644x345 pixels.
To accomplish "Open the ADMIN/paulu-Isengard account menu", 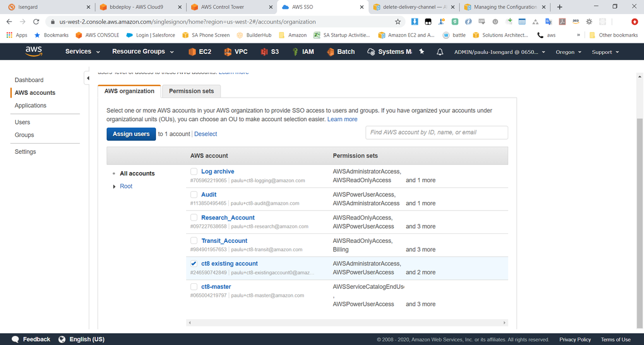I will click(x=499, y=52).
